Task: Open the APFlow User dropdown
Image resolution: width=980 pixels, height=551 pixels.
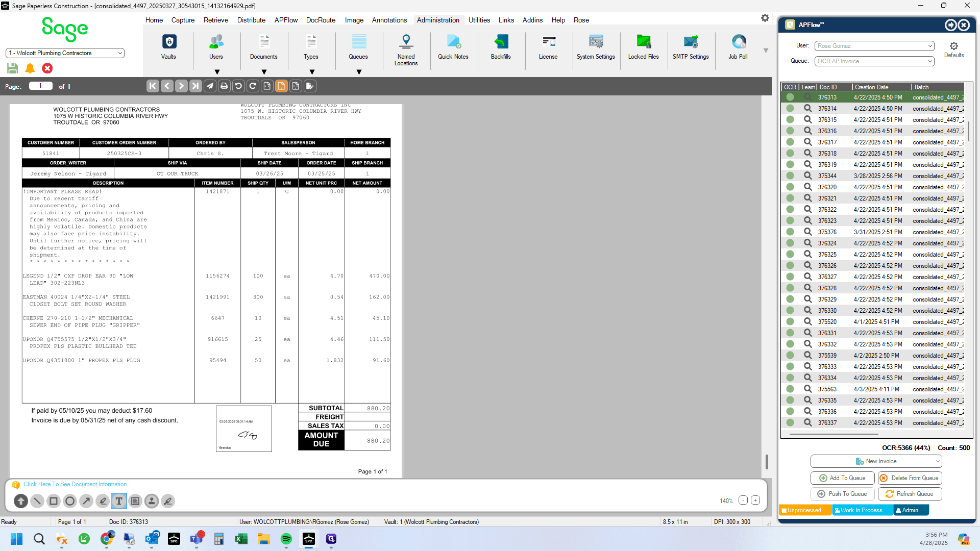Action: pos(874,46)
